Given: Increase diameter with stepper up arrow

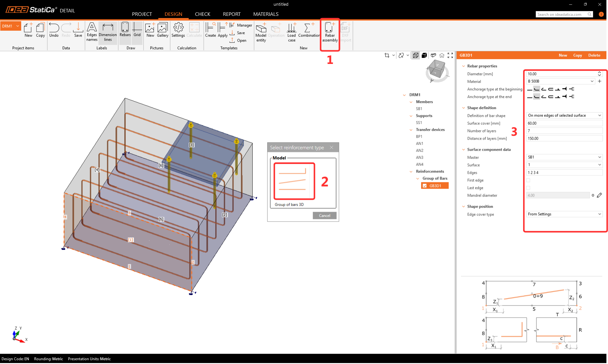Looking at the screenshot, I should (599, 72).
